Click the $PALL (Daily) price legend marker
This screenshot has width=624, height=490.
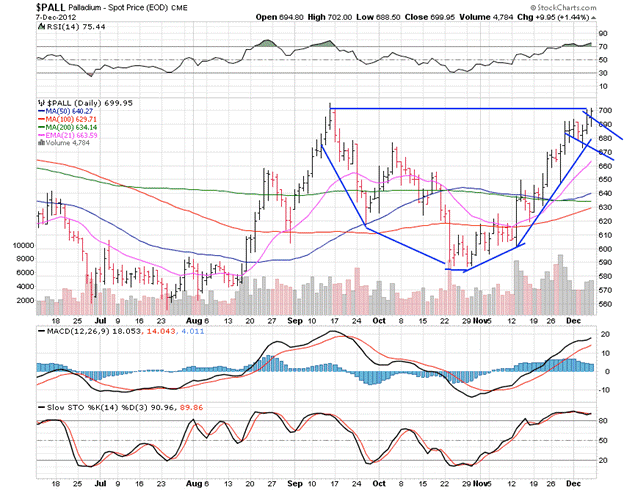[x=39, y=103]
